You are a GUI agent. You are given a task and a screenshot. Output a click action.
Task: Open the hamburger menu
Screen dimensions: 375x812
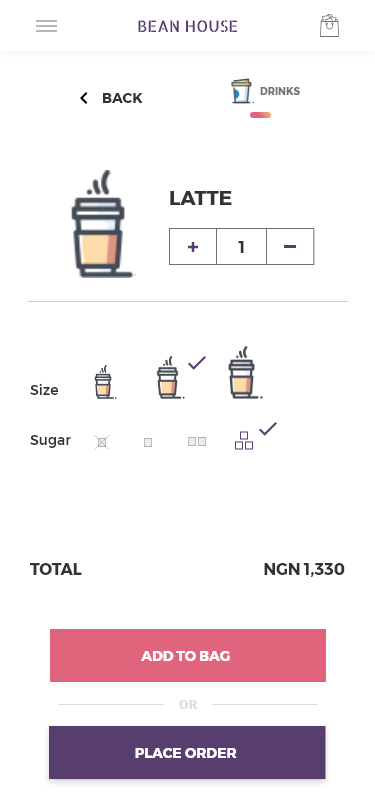47,26
